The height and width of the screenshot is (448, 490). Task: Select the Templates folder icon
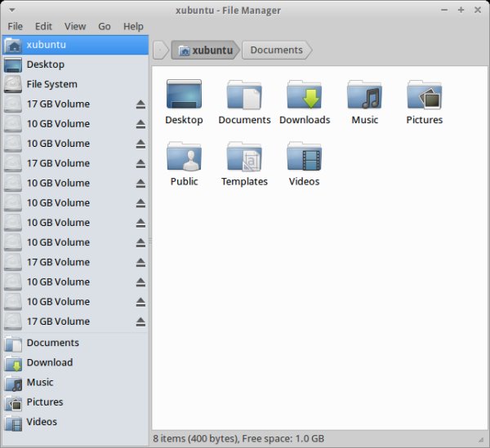coord(244,156)
